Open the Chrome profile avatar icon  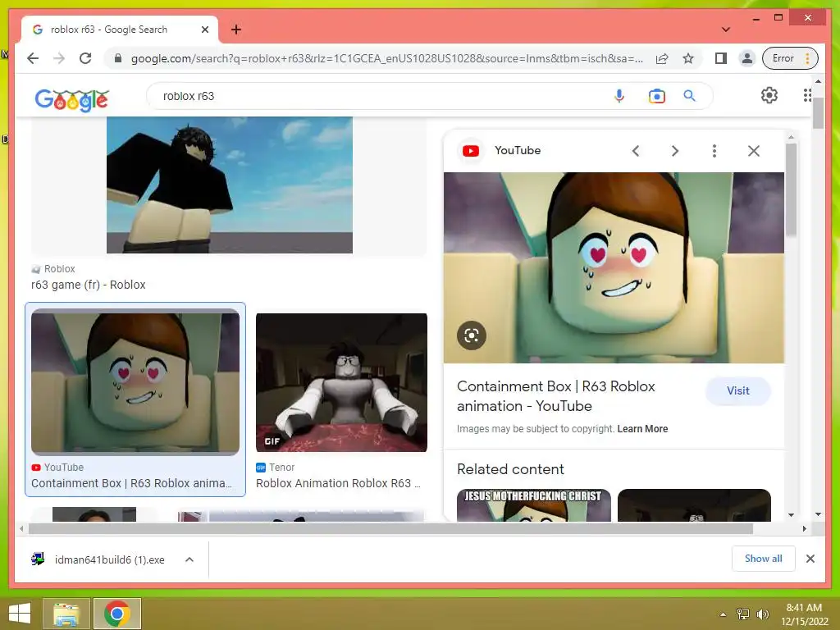pos(746,58)
